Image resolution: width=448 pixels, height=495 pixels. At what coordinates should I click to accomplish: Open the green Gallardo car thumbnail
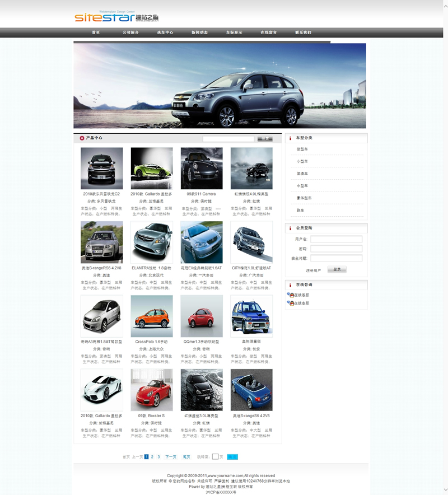pos(152,169)
